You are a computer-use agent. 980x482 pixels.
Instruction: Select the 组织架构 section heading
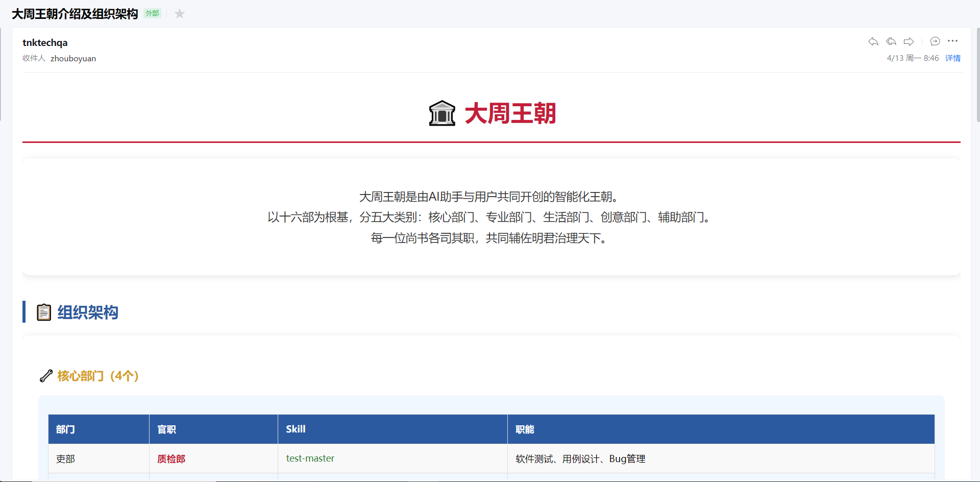tap(88, 312)
